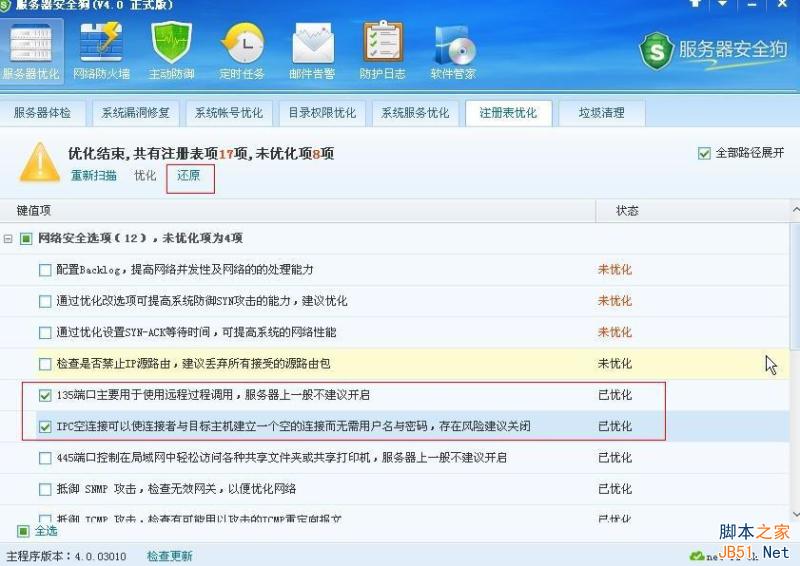
Task: Open the 服务器优化 server optimization module
Action: (x=32, y=51)
